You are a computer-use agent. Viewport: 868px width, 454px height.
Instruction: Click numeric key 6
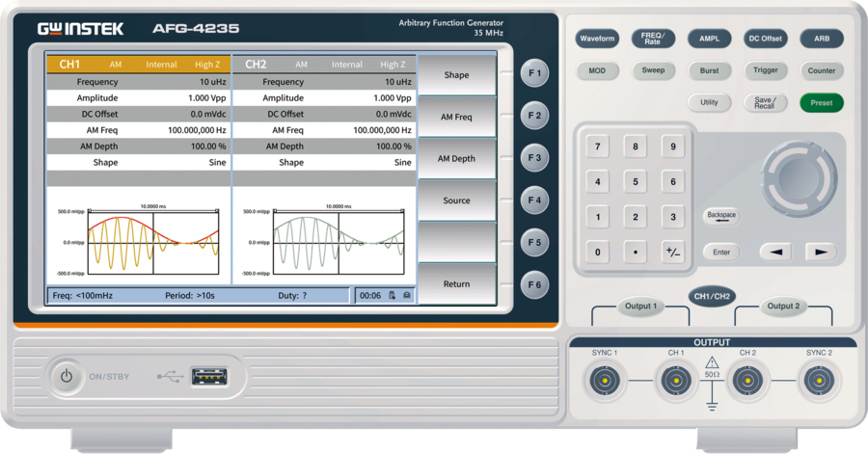coord(672,181)
